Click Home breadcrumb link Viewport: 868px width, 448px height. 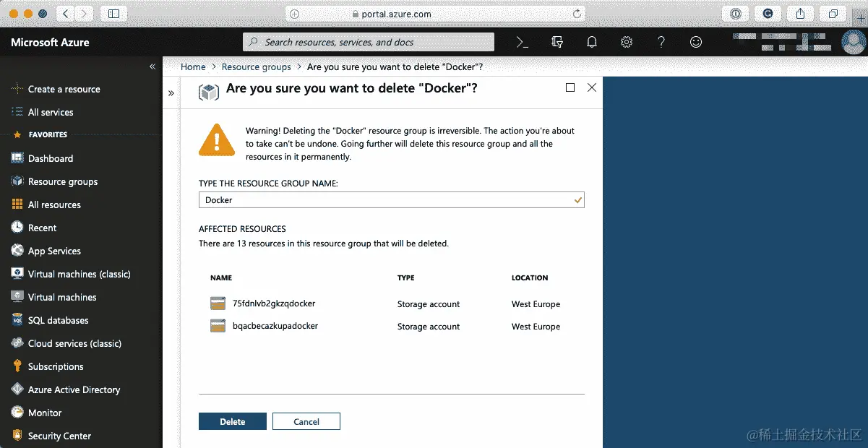click(193, 66)
